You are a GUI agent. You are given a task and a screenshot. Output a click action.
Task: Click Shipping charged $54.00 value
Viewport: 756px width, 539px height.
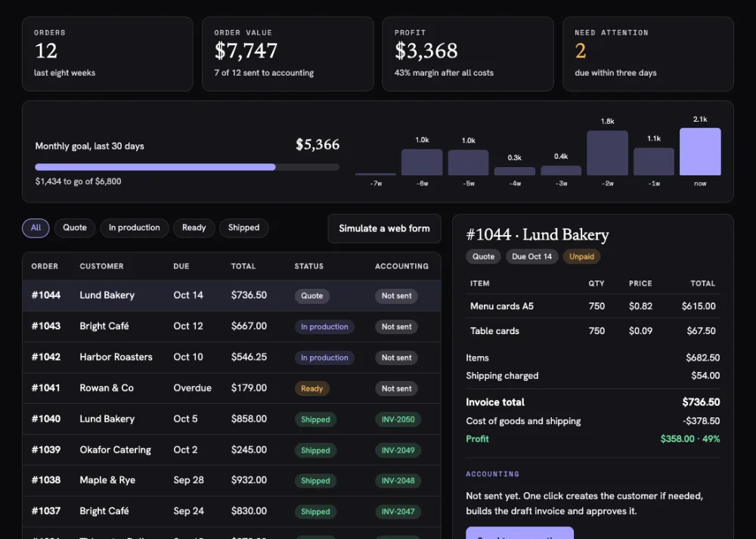[x=705, y=376]
